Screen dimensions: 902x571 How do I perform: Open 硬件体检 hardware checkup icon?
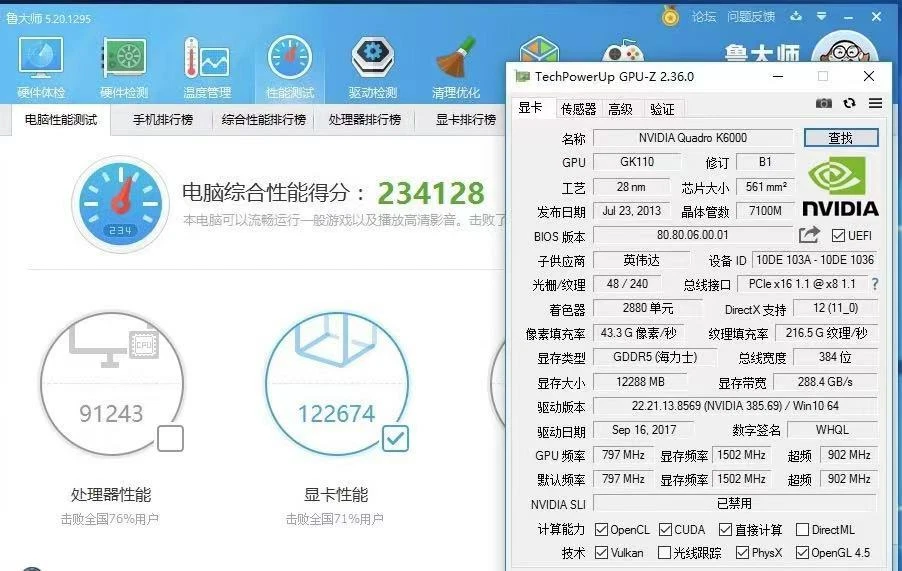(x=41, y=66)
